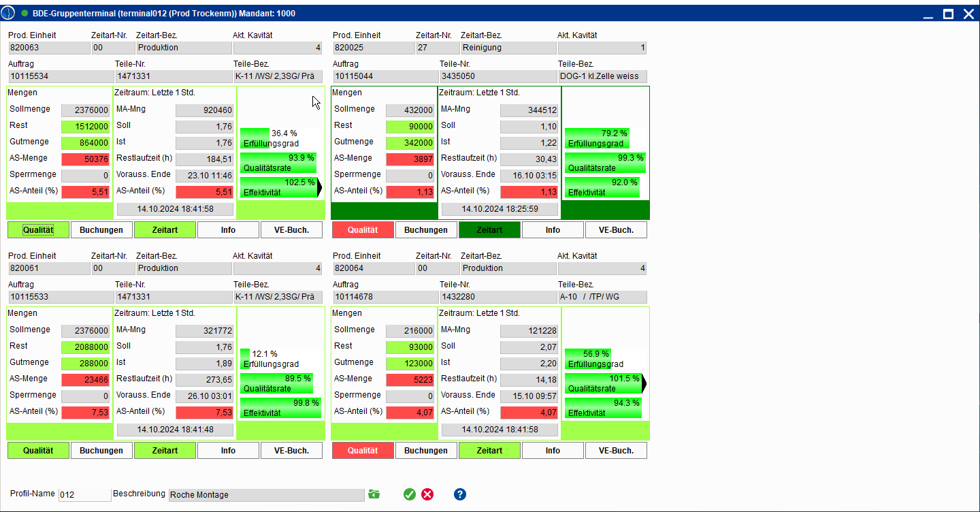Select the Beschreibung field showing Roche Montage
The height and width of the screenshot is (512, 980).
(266, 495)
